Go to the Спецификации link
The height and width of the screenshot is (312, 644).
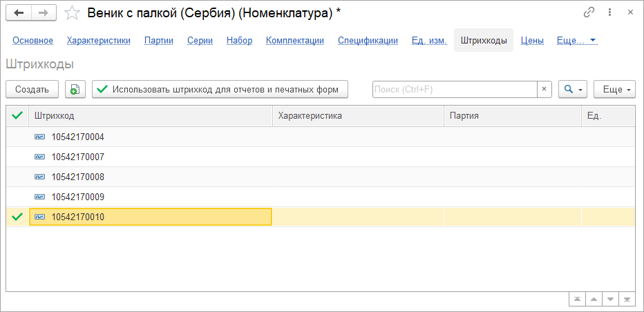coord(368,40)
